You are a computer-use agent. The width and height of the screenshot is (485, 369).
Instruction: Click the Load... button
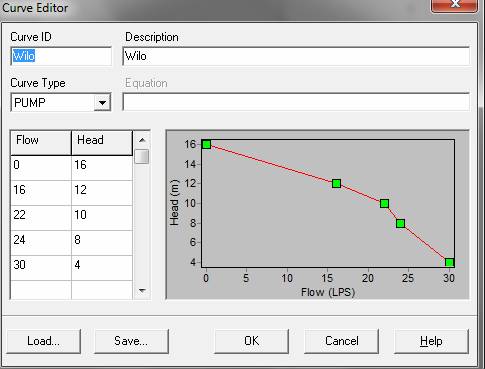tap(43, 341)
